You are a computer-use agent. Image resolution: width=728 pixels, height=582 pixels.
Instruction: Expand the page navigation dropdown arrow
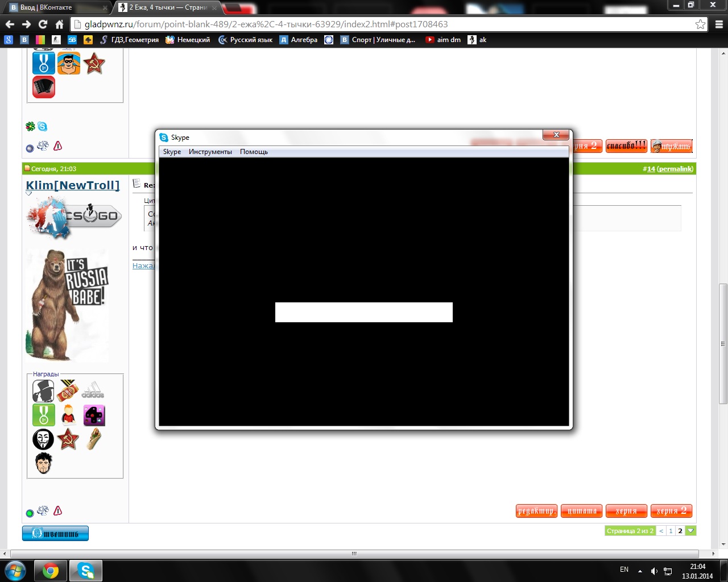click(x=690, y=531)
